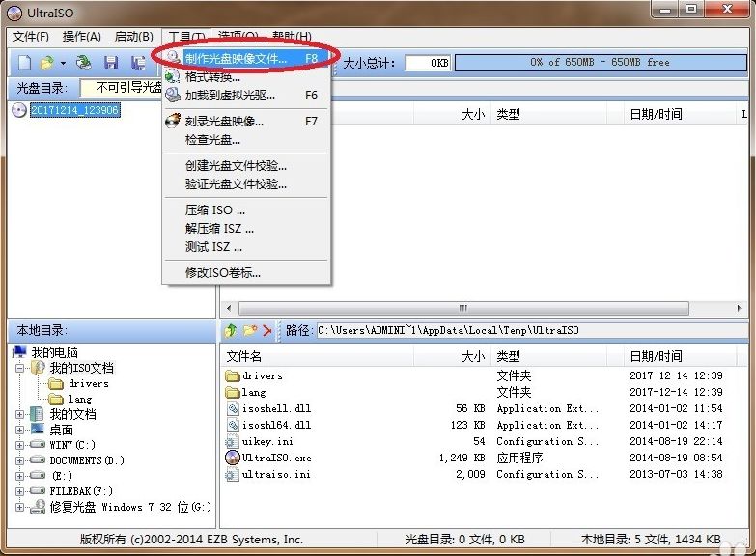
Task: Click lang folder icon in file list
Action: 233,392
